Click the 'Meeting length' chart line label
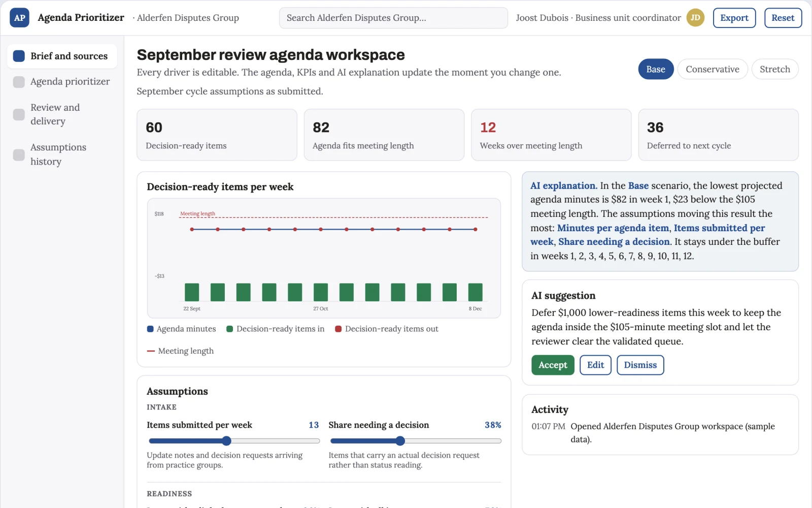The image size is (812, 508). [198, 213]
